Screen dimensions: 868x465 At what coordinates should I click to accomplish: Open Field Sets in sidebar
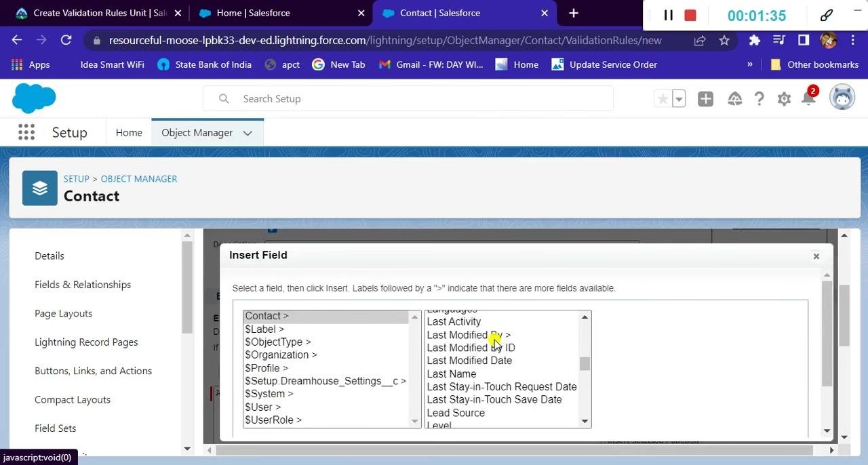56,428
